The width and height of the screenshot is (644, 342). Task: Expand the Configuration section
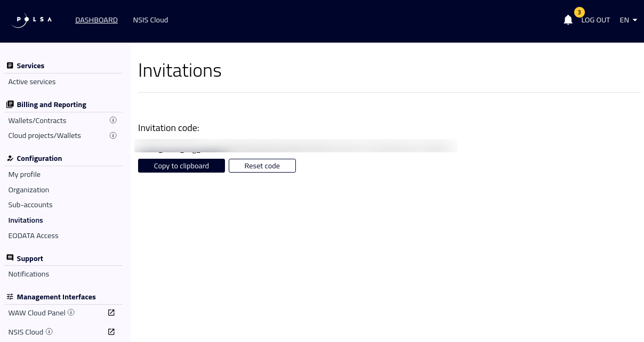[x=39, y=158]
